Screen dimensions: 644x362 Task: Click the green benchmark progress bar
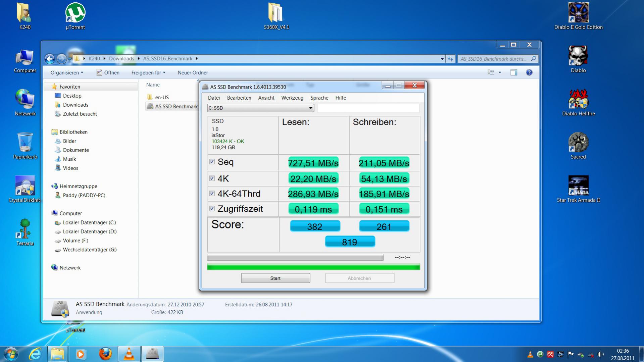[x=313, y=267]
